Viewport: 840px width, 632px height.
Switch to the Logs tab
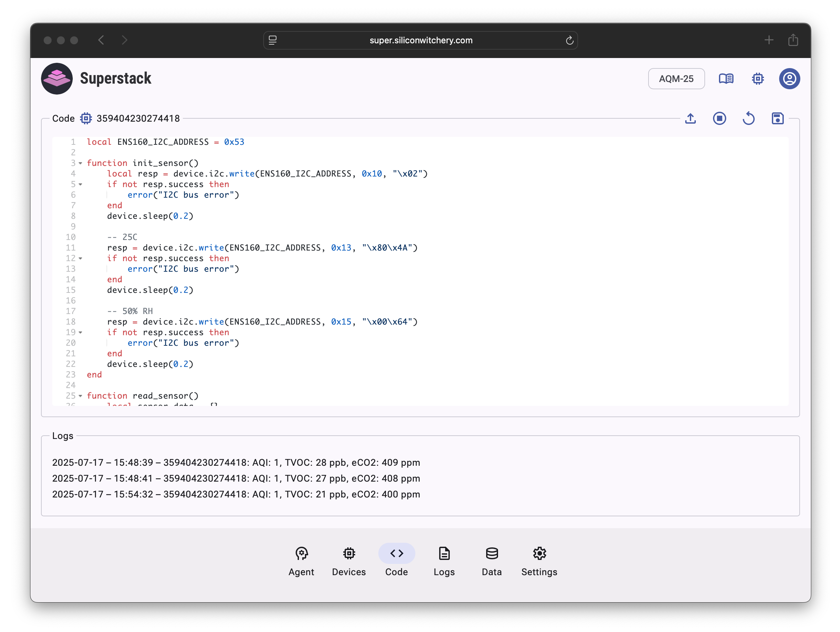pyautogui.click(x=444, y=562)
